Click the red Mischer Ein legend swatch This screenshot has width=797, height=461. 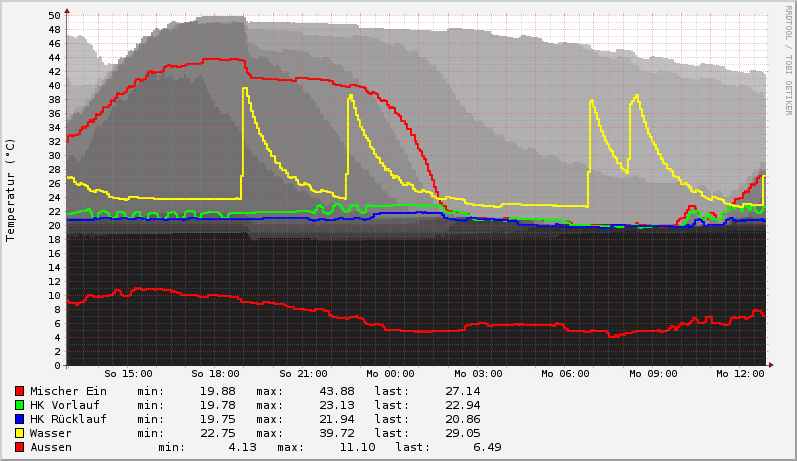pyautogui.click(x=20, y=391)
